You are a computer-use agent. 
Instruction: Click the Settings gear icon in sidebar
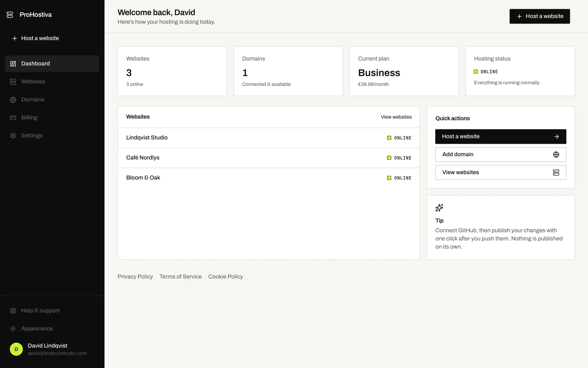tap(13, 136)
